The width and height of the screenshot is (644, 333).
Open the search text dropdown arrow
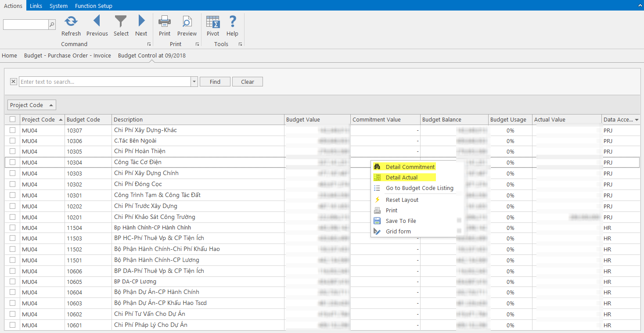point(194,82)
